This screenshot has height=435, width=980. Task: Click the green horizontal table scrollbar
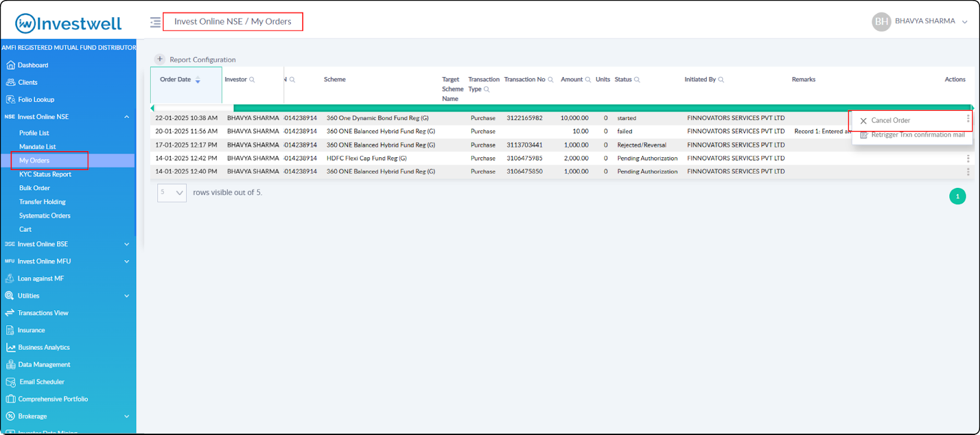point(603,108)
